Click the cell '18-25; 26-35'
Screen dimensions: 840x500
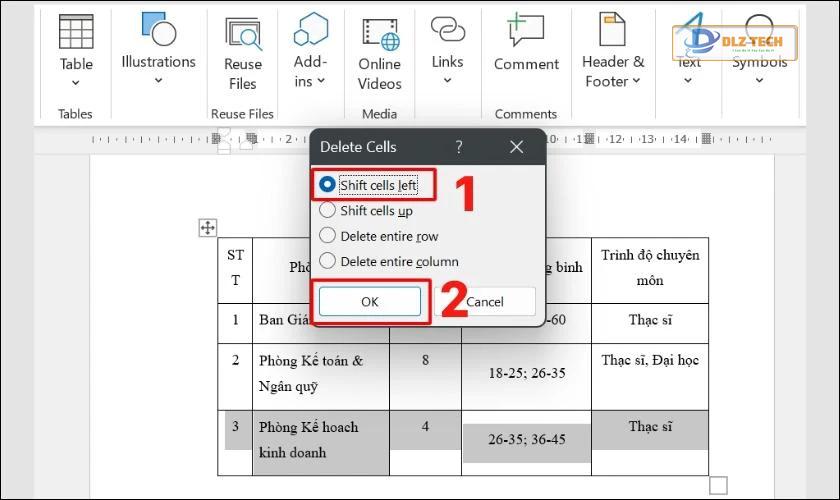527,377
